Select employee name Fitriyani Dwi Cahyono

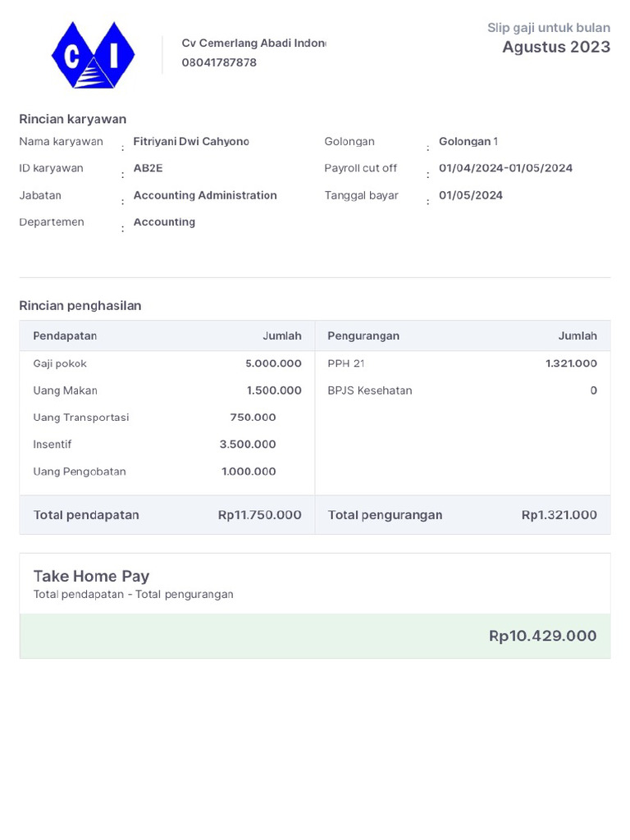(x=191, y=142)
